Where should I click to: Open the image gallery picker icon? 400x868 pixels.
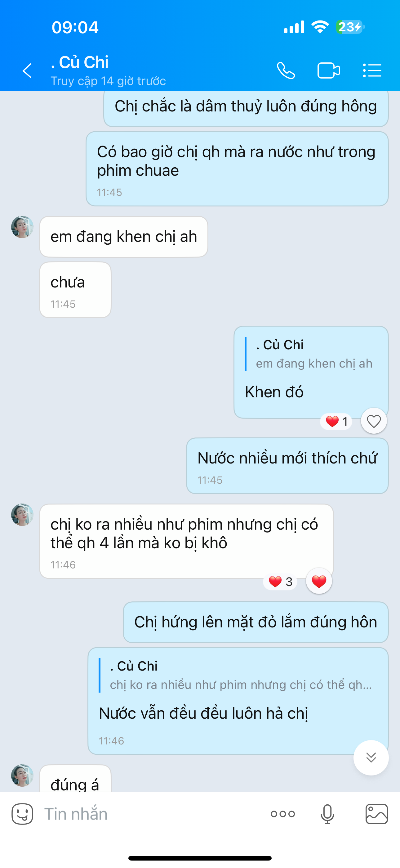point(376,814)
